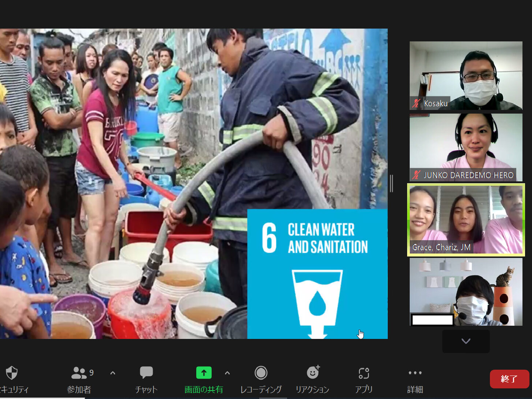Click the リアクション label
The height and width of the screenshot is (399, 532).
click(x=312, y=389)
